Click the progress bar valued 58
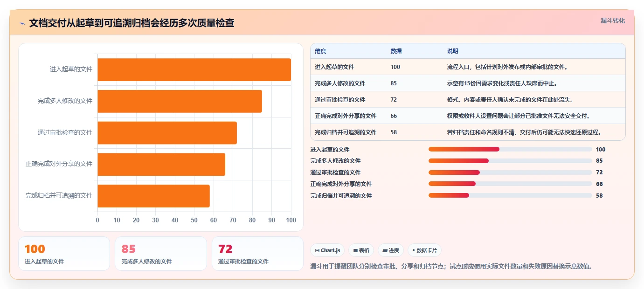The image size is (644, 289). (510, 195)
